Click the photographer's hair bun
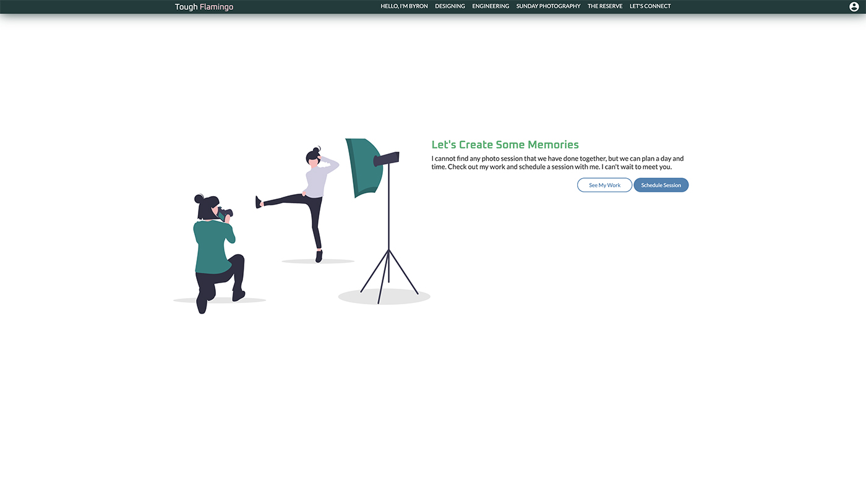Screen dimensions: 866x504 coord(199,199)
